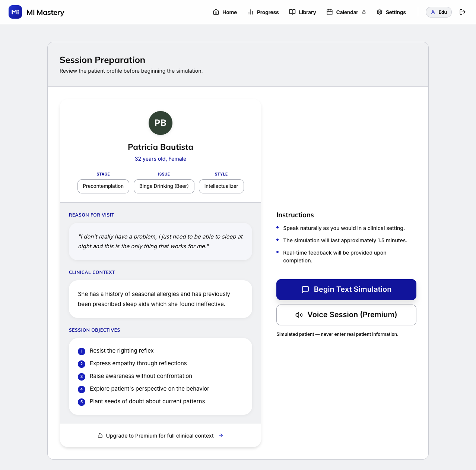Click the MI Mastery logo icon
476x470 pixels.
pos(15,12)
